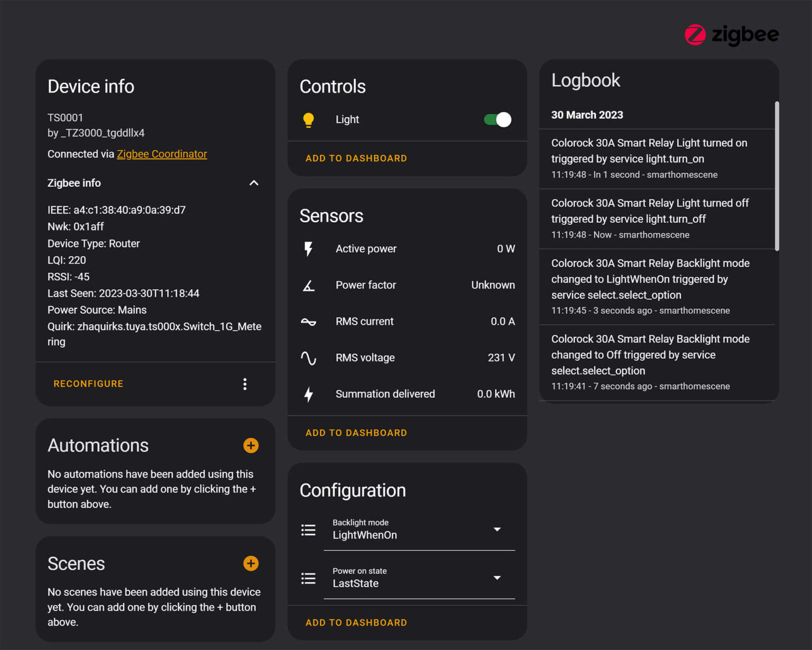The image size is (812, 650).
Task: Click the Summation delivered bolt icon
Action: [x=309, y=395]
